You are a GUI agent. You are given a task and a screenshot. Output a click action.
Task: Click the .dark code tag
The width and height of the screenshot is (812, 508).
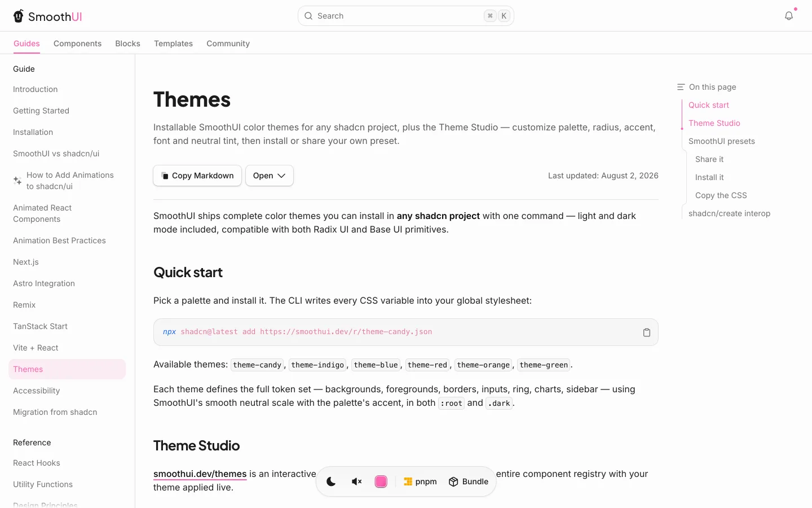499,404
